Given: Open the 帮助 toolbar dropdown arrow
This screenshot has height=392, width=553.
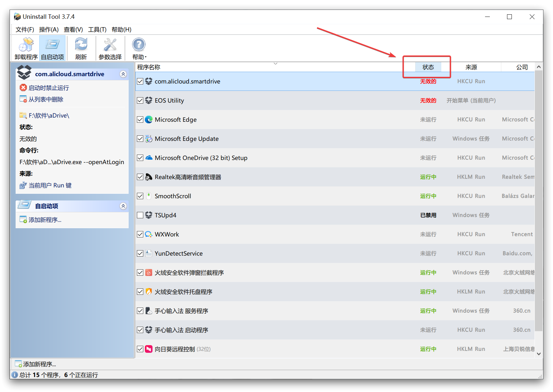Looking at the screenshot, I should tap(146, 57).
